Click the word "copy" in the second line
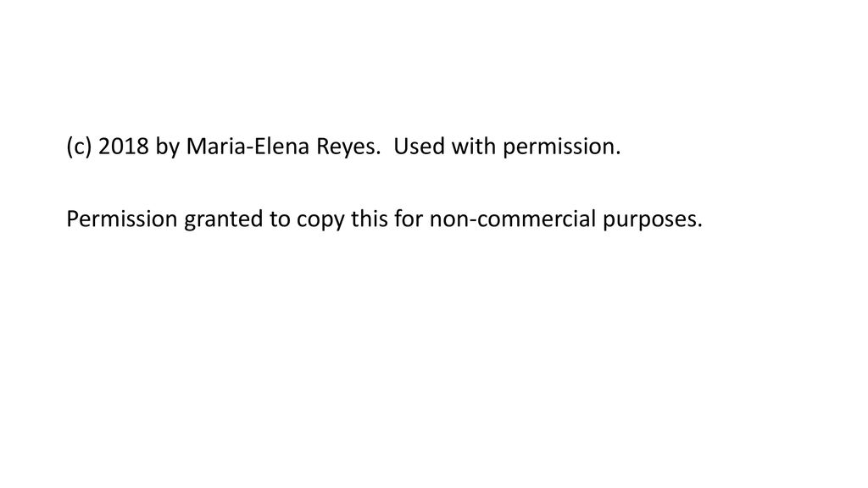This screenshot has height=488, width=868. click(320, 221)
